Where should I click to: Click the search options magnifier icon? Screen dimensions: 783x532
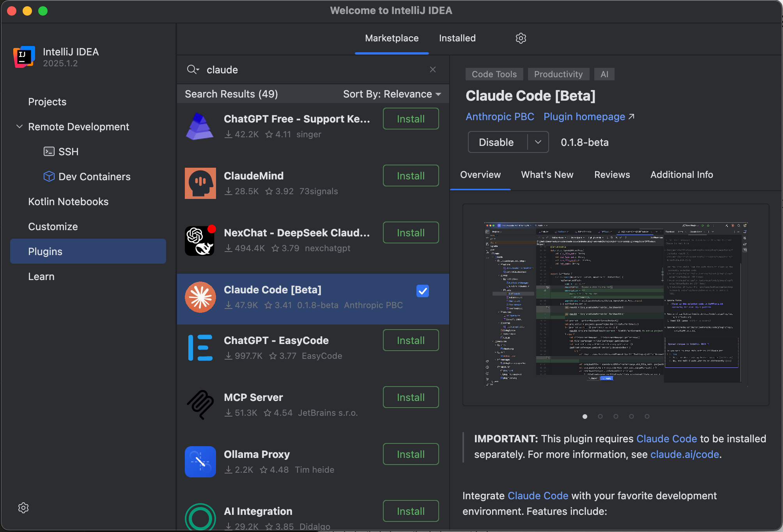point(193,69)
